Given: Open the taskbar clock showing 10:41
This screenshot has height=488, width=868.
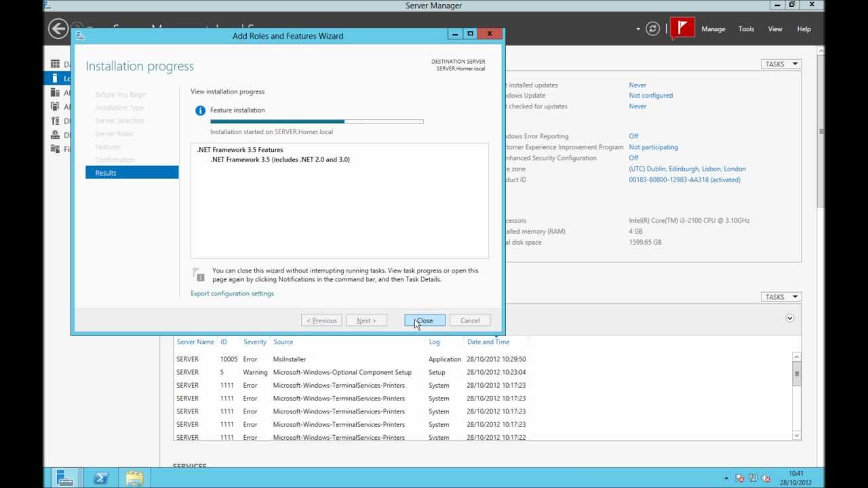Looking at the screenshot, I should point(796,478).
